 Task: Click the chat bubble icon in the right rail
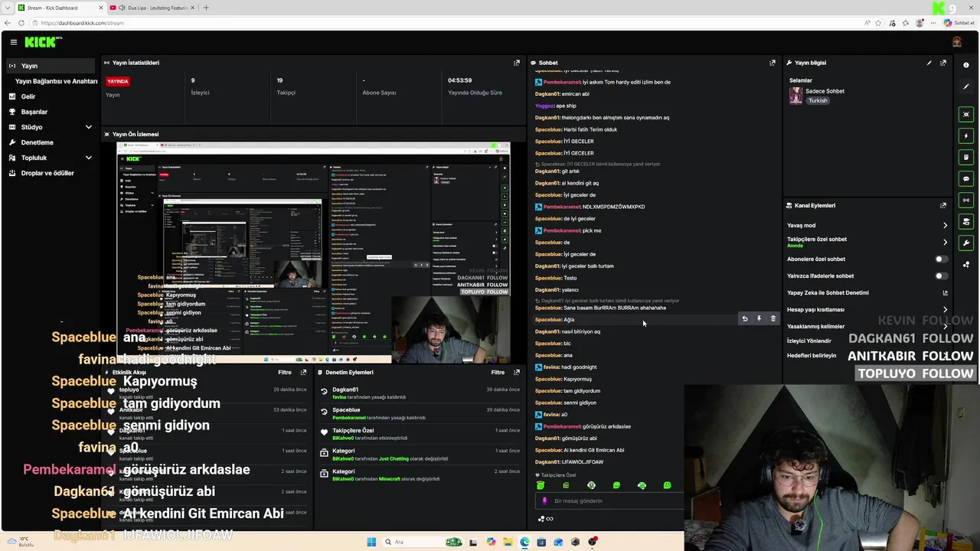(x=965, y=178)
